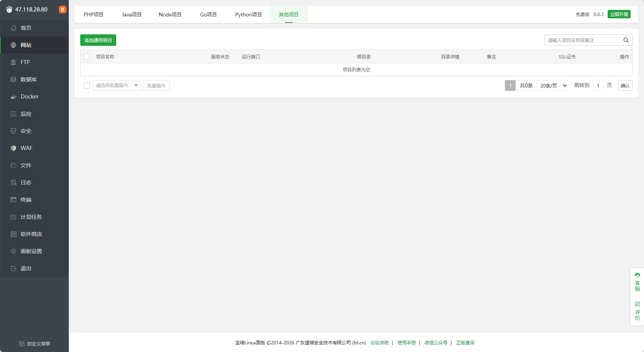Open customer service headset icon
Screen dimensions: 644x352
pos(638,275)
